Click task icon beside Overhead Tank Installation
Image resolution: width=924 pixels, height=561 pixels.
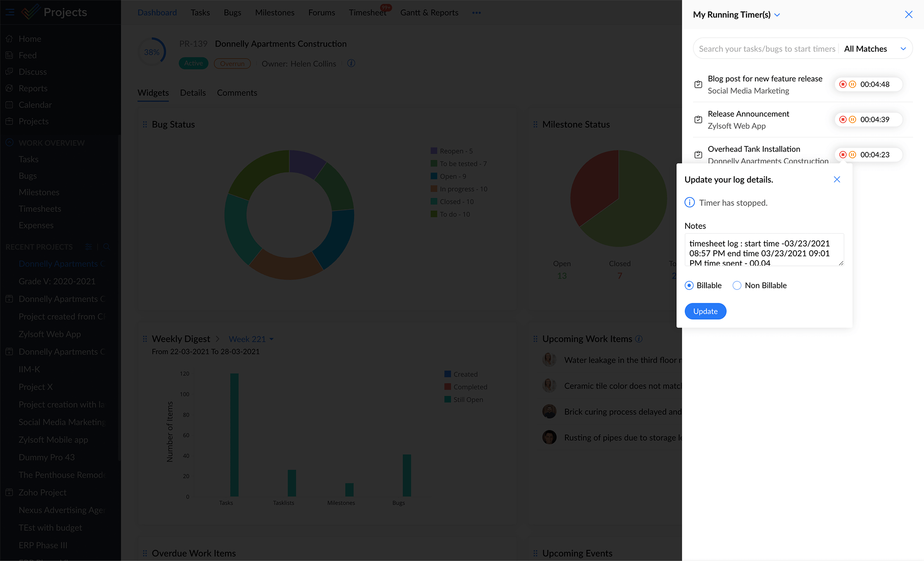698,155
